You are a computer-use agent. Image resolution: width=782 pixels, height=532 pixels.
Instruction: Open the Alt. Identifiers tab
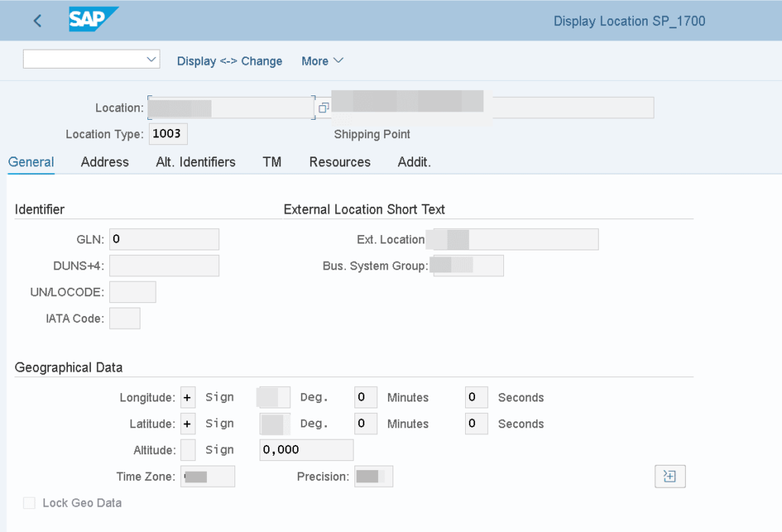click(195, 162)
